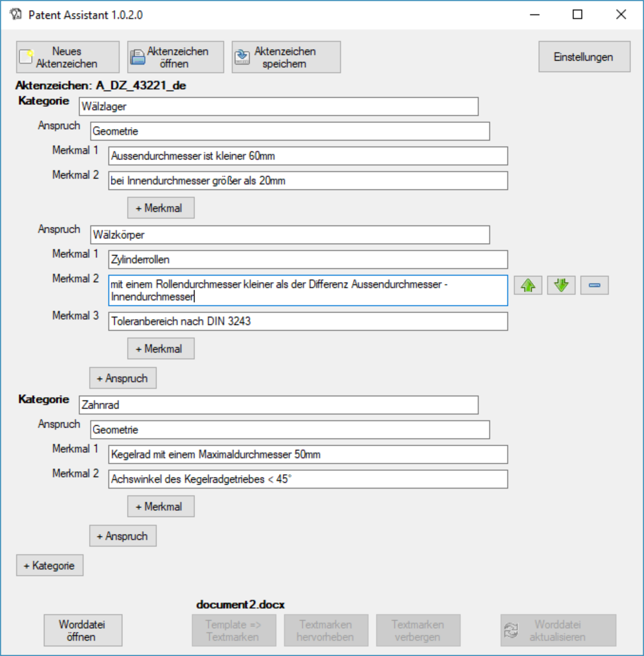This screenshot has width=644, height=656.
Task: Click Worddatei öffnen button
Action: click(83, 630)
